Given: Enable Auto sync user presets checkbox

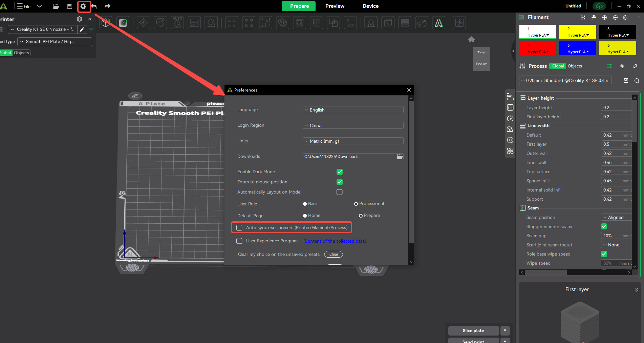Looking at the screenshot, I should coord(239,227).
